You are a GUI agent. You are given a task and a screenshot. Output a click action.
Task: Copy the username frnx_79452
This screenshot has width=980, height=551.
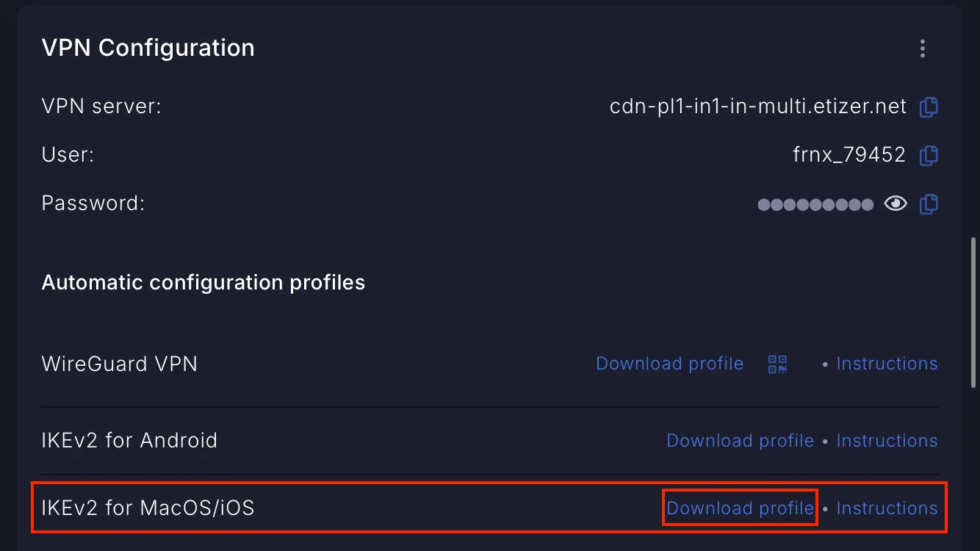coord(929,156)
